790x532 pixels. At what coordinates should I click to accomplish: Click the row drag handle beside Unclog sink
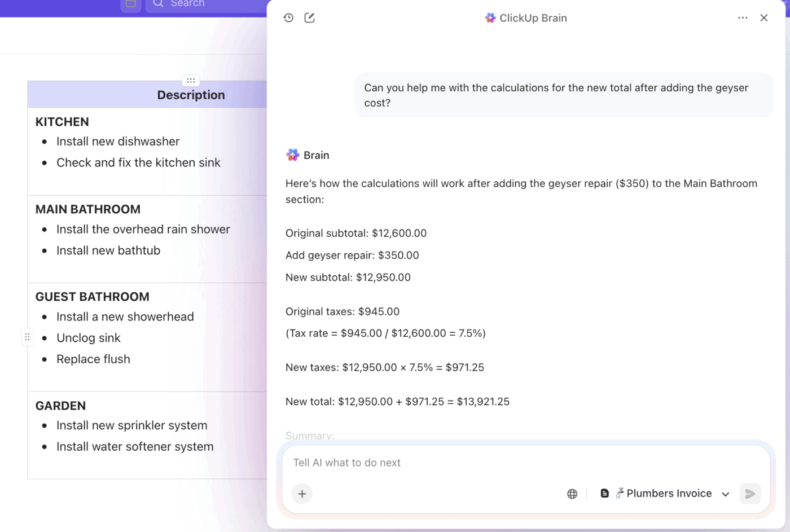click(x=27, y=337)
